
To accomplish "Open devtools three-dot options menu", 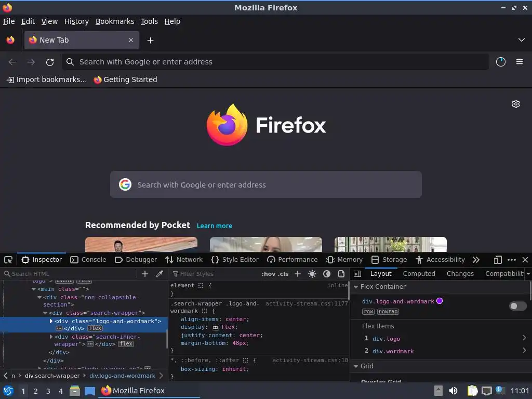I will tap(512, 260).
